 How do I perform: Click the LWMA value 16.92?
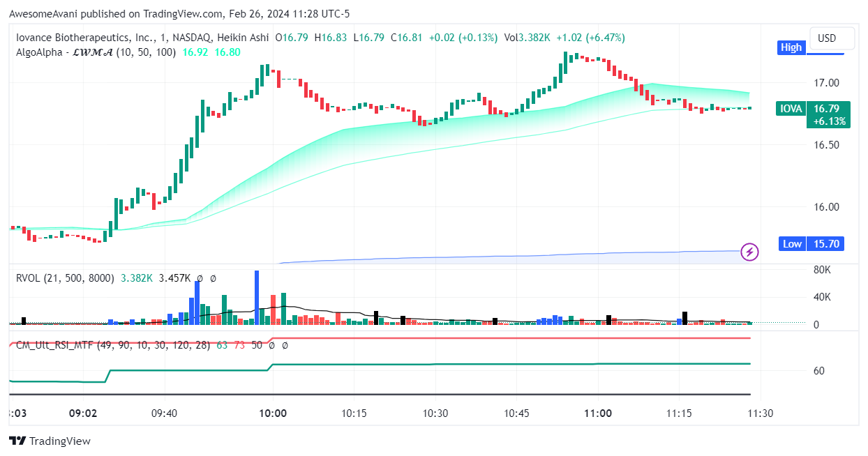195,52
